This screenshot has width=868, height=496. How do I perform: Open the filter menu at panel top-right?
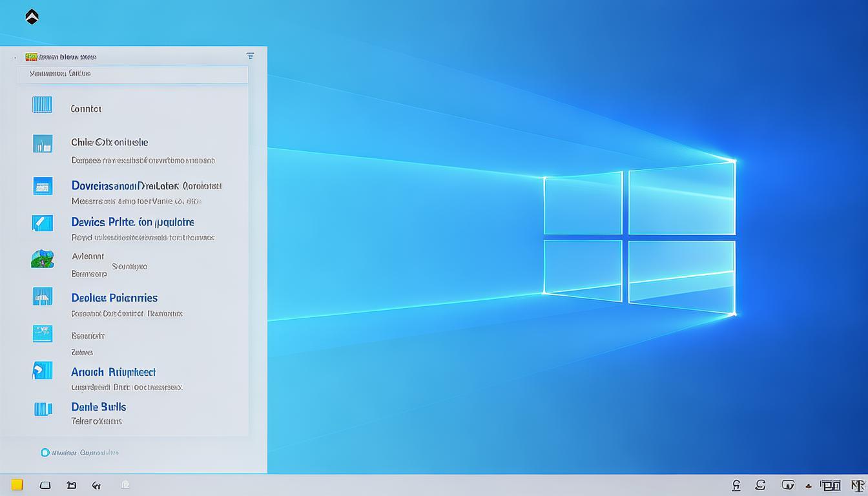coord(250,56)
